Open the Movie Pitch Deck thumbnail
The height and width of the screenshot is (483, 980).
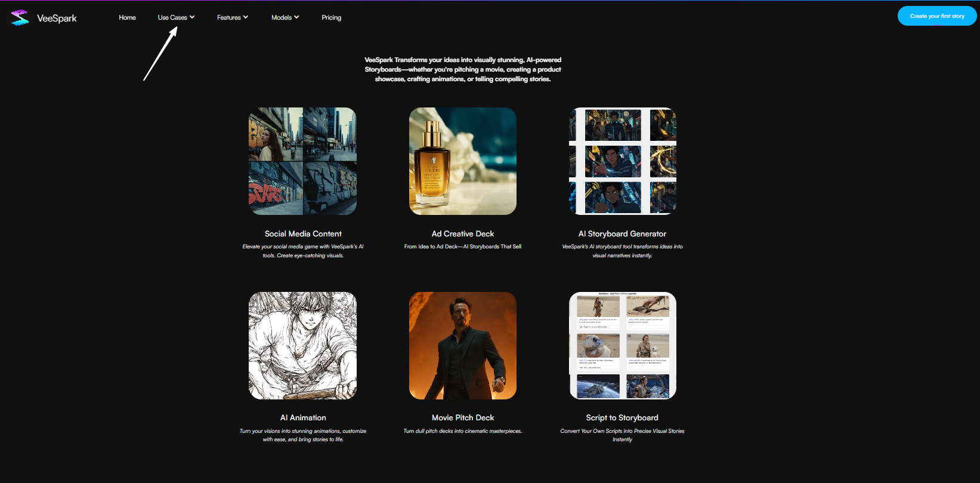(463, 346)
